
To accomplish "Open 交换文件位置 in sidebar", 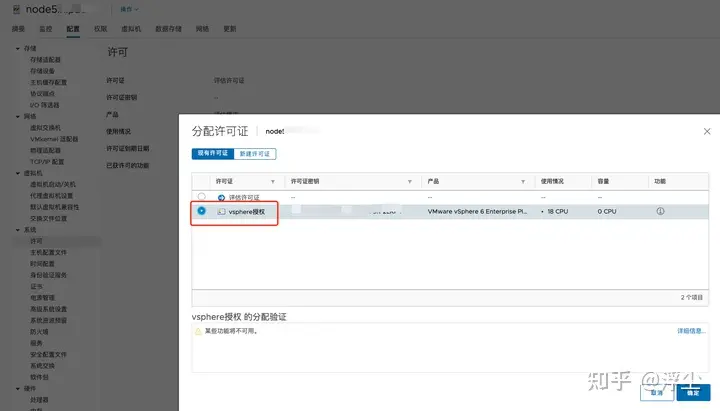I will pos(49,219).
